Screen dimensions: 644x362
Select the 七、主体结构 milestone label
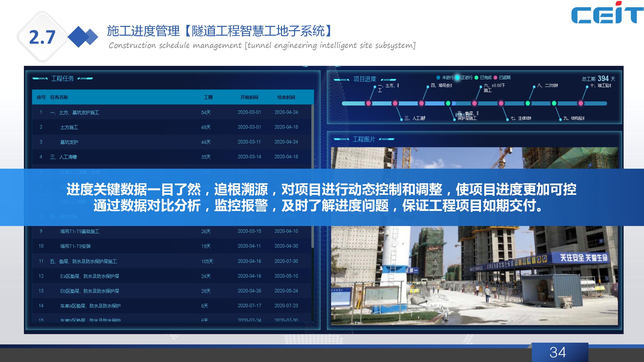[521, 118]
